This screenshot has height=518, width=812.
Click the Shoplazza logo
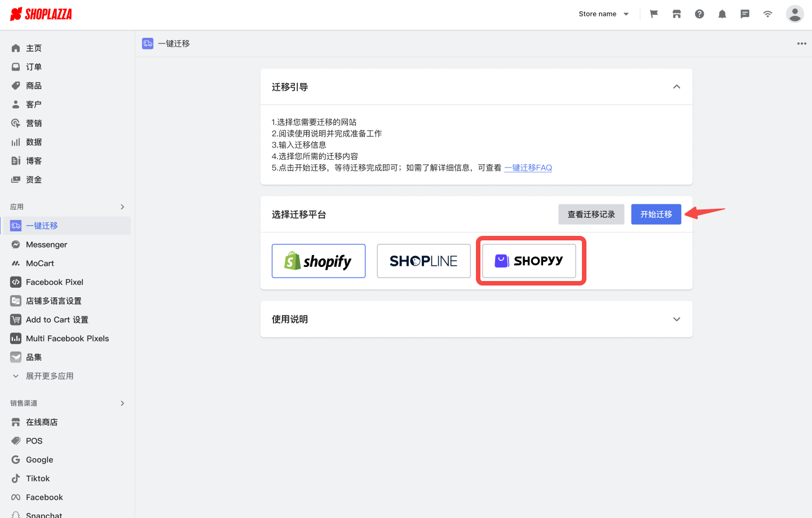pyautogui.click(x=41, y=14)
